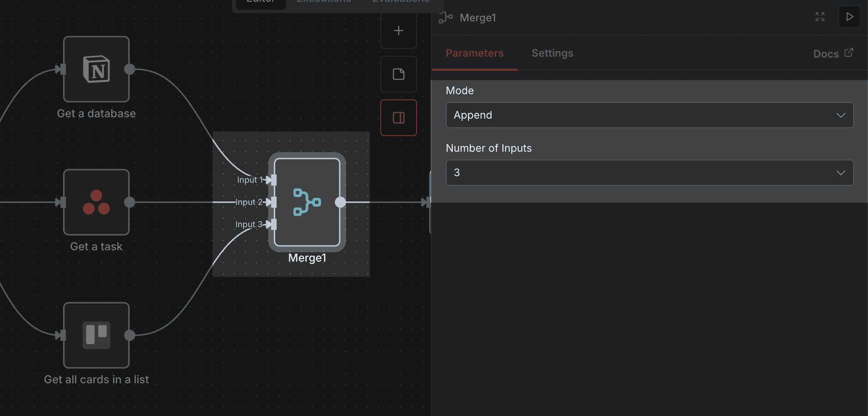
Task: Open the Docs link for the Merge node
Action: click(832, 53)
